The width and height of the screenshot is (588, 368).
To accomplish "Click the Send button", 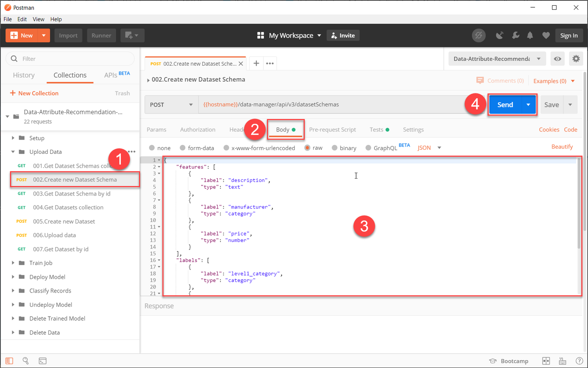I will pyautogui.click(x=505, y=105).
